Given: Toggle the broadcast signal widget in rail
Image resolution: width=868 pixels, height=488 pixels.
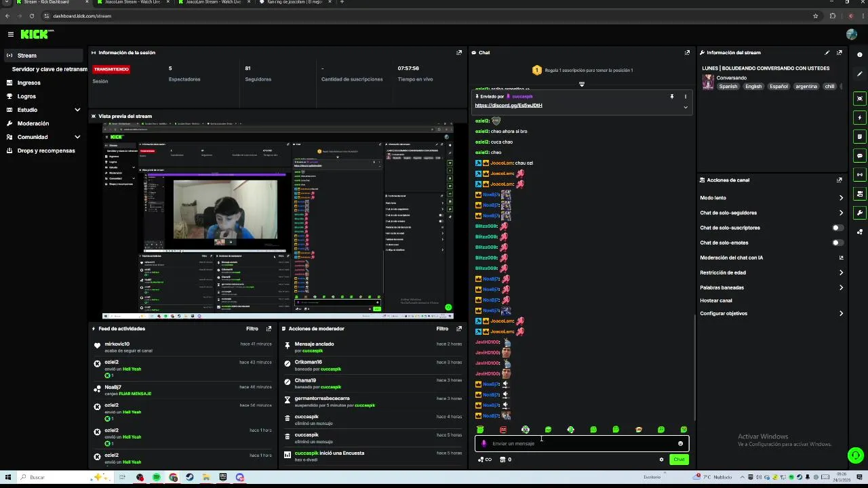Looking at the screenshot, I should [x=860, y=175].
